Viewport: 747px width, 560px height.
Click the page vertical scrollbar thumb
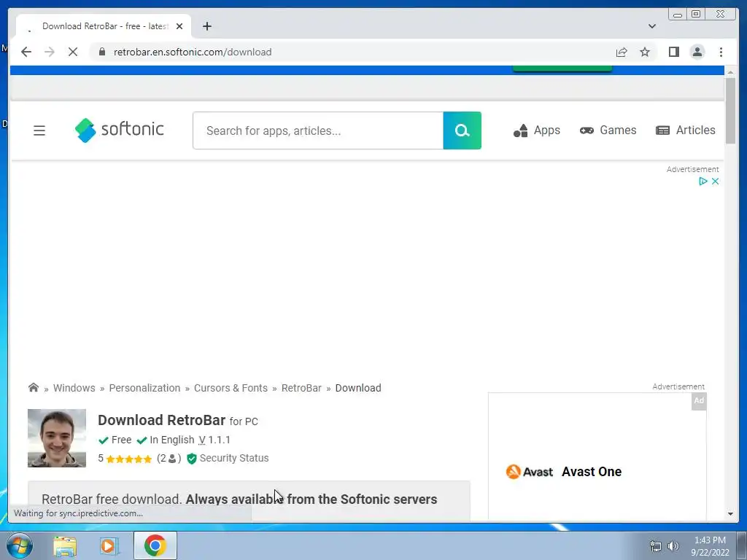coord(730,111)
